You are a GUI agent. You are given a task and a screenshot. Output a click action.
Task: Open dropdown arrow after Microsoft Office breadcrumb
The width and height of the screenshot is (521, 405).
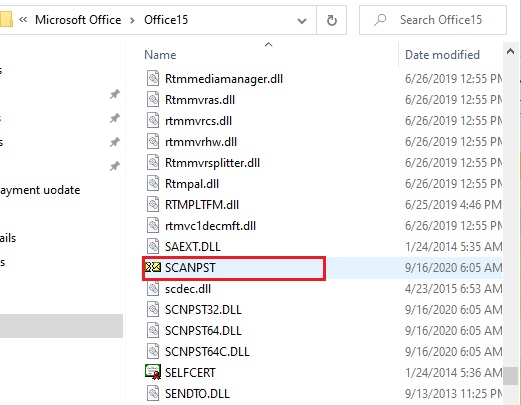tap(132, 21)
